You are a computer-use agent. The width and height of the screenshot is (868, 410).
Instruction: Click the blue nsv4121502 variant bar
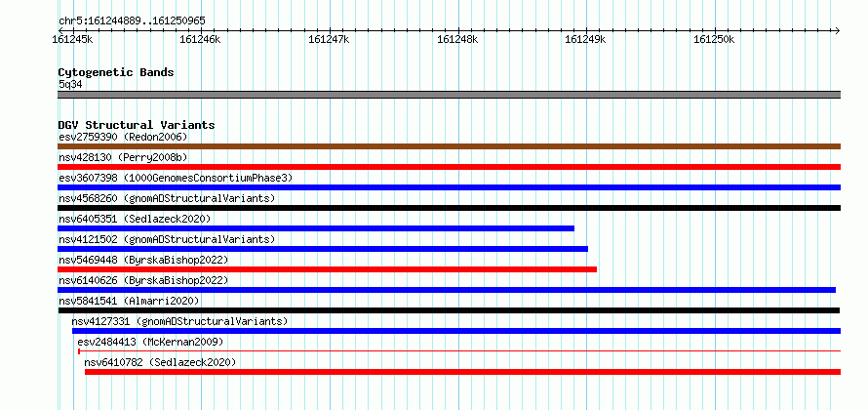click(323, 249)
